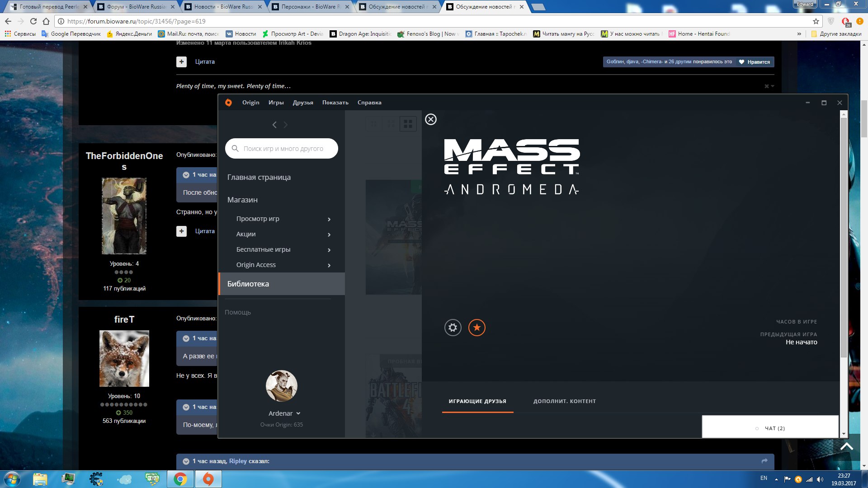Viewport: 868px width, 488px height.
Task: Click the Ardenar profile avatar
Action: (x=281, y=386)
